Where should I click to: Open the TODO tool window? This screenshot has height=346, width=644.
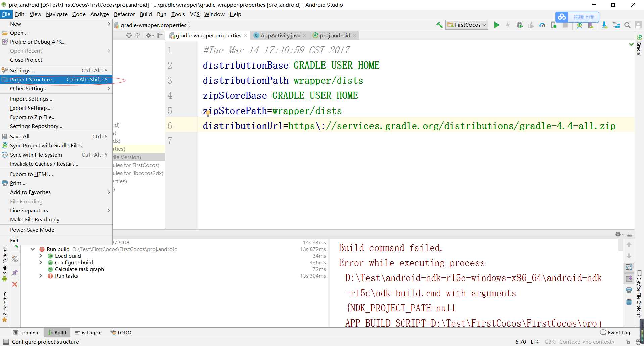coord(121,333)
